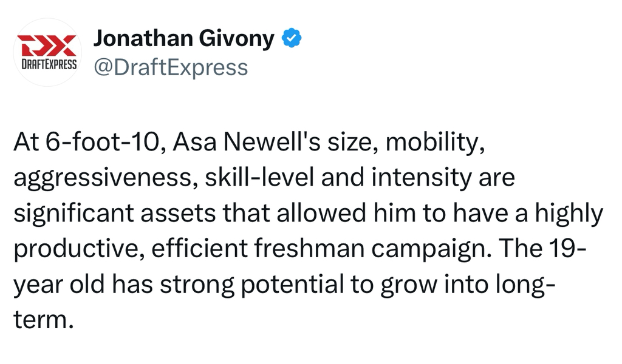Screen dimensions: 622x364
Task: Open the @DraftExpress handle link
Action: tap(170, 67)
